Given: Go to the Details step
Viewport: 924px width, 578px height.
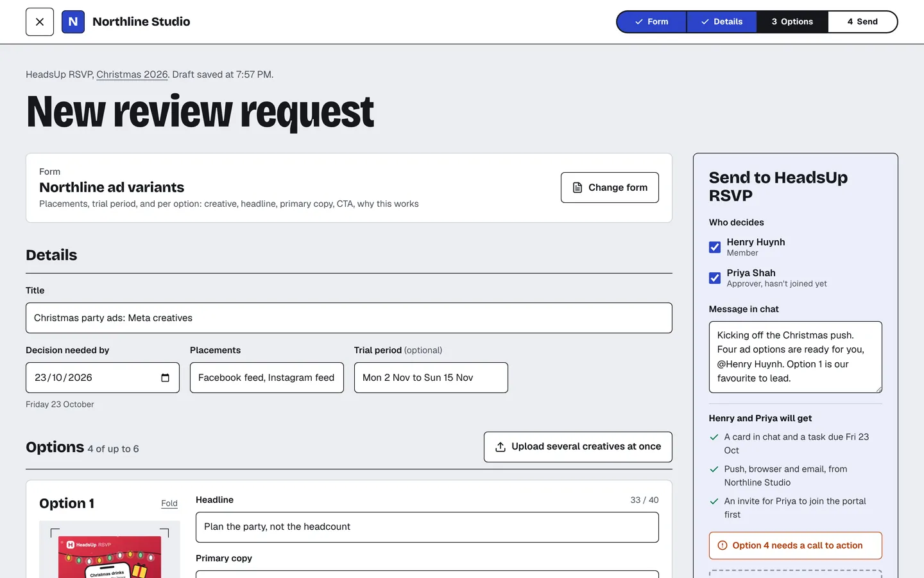Looking at the screenshot, I should pyautogui.click(x=722, y=22).
